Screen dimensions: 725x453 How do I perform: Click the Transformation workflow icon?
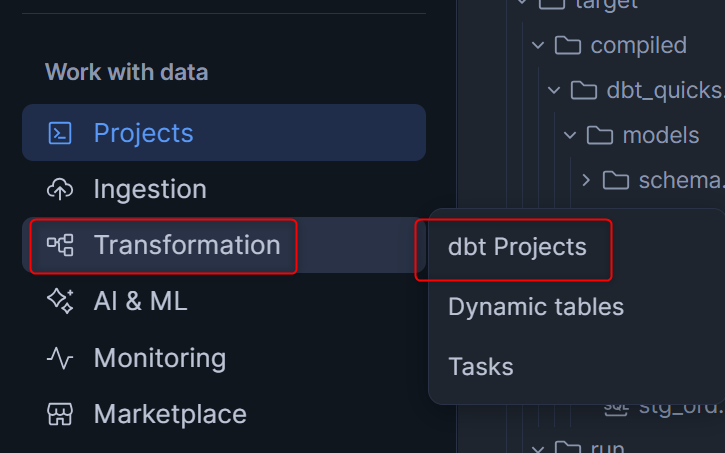click(60, 245)
